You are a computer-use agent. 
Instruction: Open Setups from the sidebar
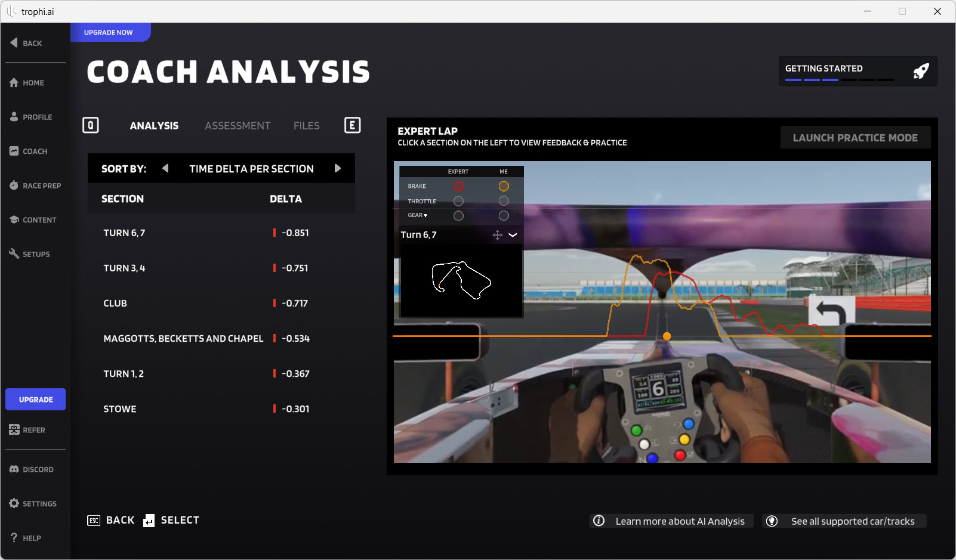(35, 253)
